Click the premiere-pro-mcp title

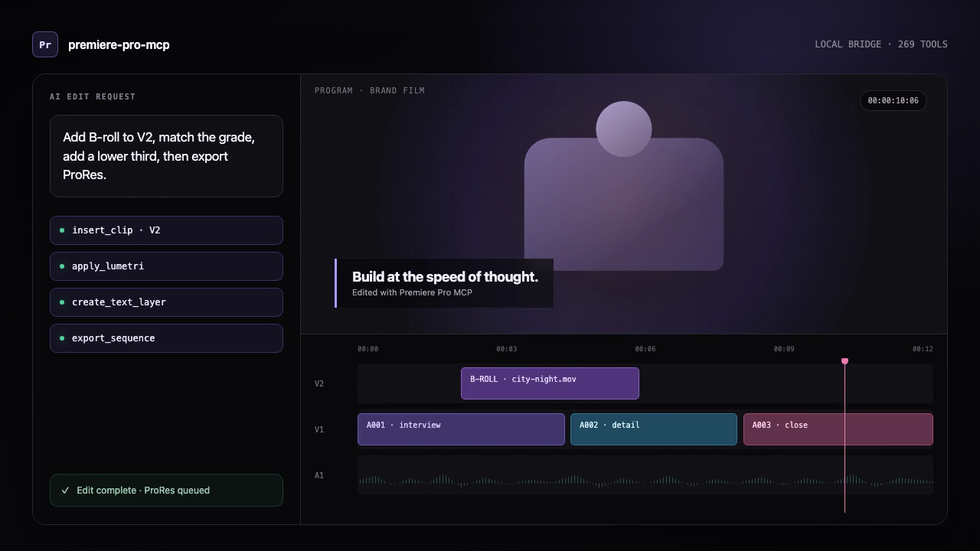click(x=119, y=44)
